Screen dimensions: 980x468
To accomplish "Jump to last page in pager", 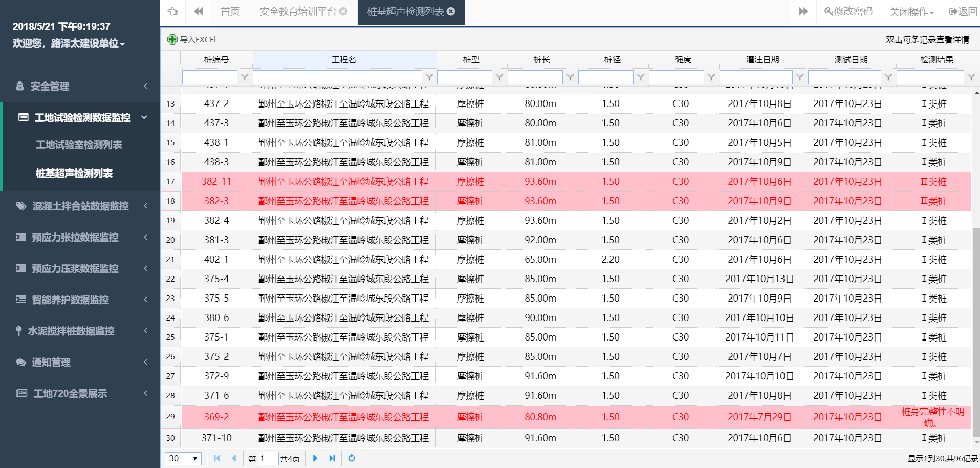I will click(332, 458).
